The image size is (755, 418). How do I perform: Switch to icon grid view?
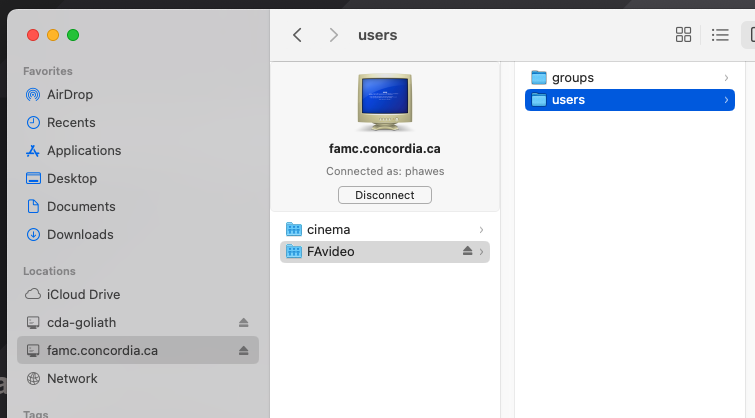pos(683,35)
